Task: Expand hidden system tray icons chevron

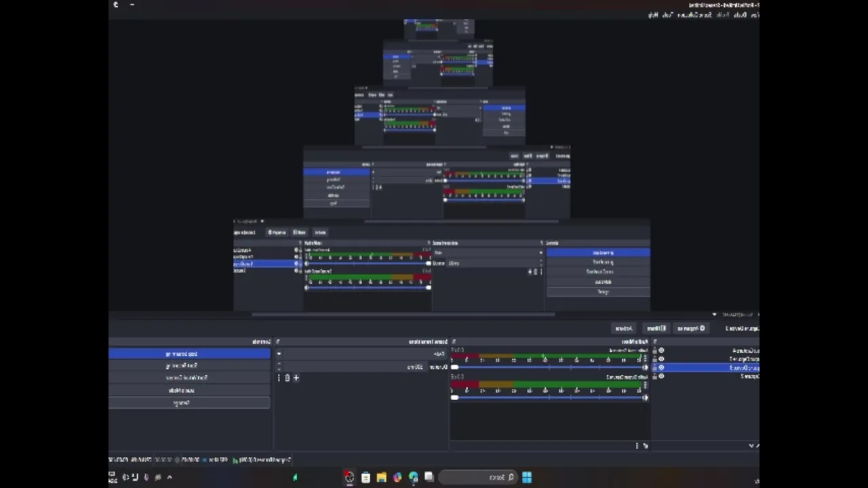Action: point(170,477)
